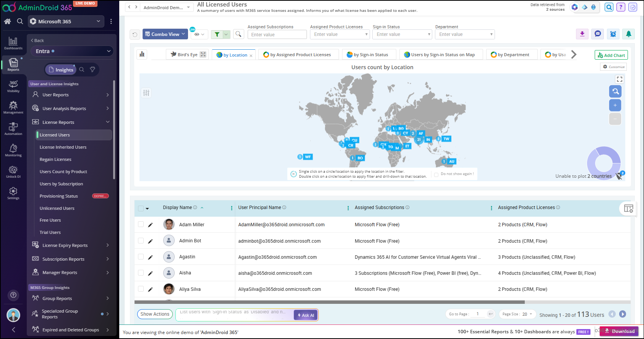Open the Automation sidebar section

tap(13, 129)
